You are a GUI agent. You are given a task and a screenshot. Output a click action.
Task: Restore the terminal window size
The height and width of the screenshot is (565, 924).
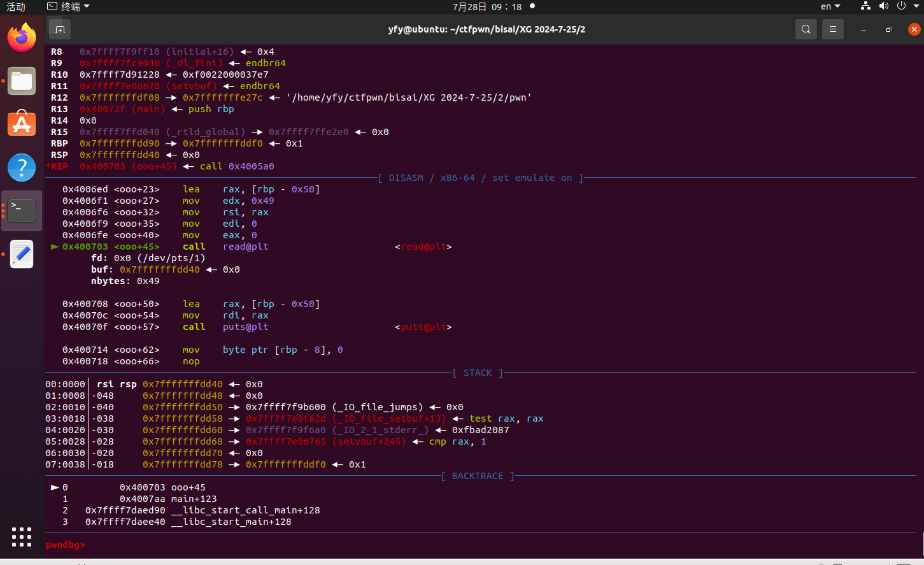tap(888, 29)
